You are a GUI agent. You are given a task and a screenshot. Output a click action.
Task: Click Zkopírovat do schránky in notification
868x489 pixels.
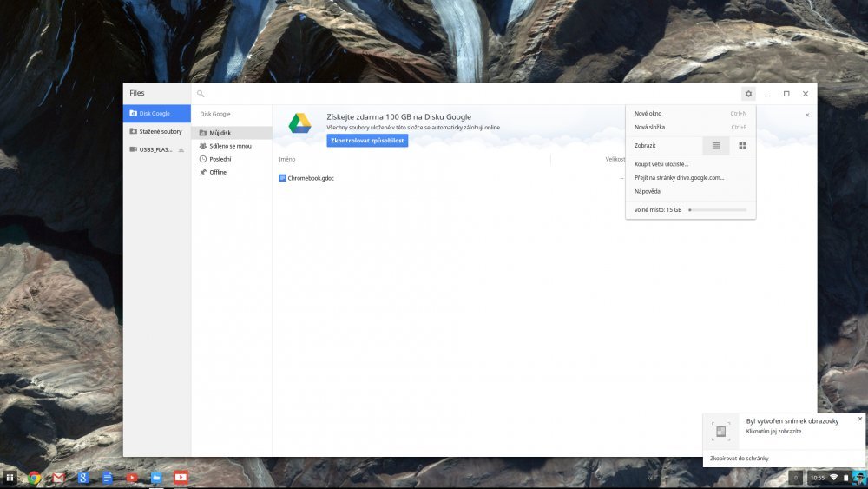[739, 458]
